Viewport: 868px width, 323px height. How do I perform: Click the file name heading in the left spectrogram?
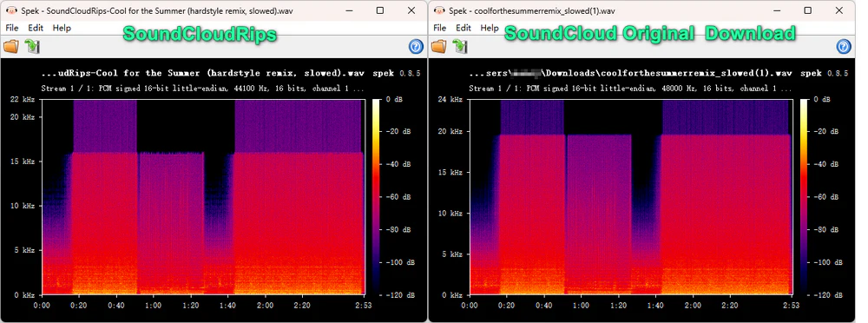click(x=202, y=73)
